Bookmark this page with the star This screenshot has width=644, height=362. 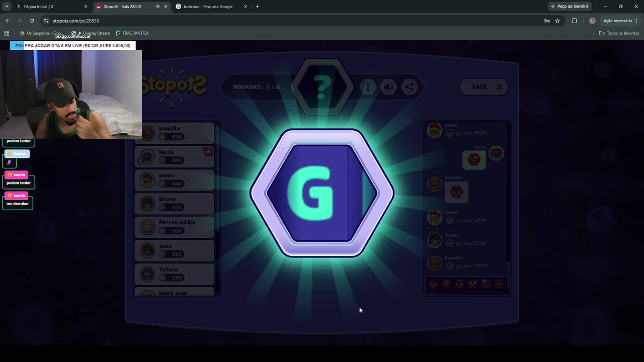557,21
